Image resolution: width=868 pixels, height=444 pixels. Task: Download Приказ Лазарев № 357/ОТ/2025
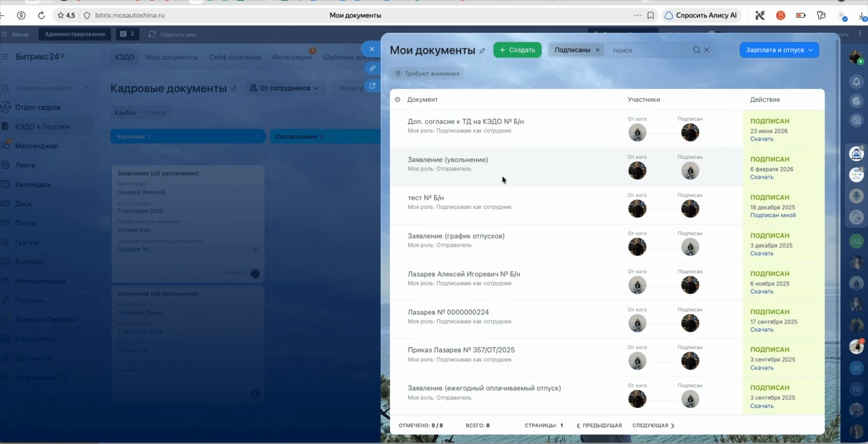(762, 368)
